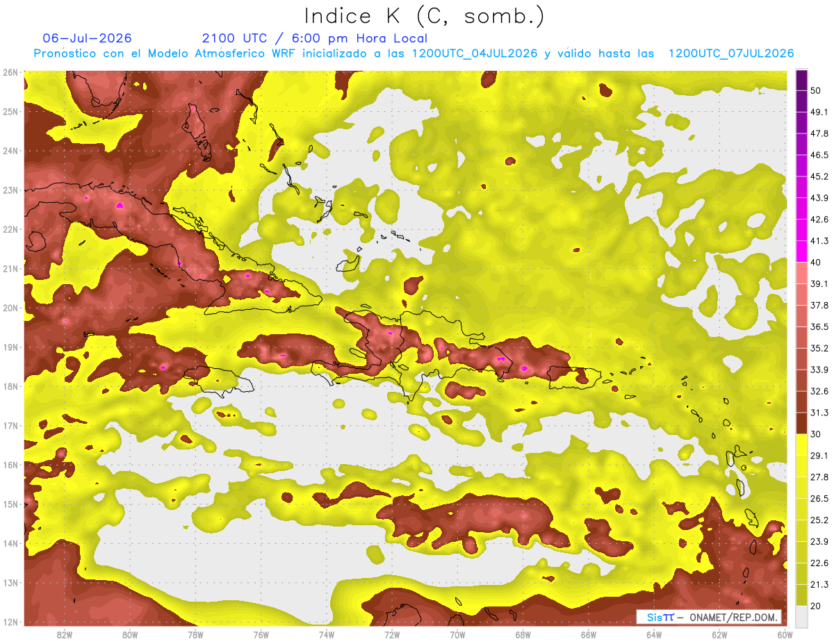This screenshot has height=644, width=834.
Task: Click the "74W" longitude label
Action: point(327,635)
